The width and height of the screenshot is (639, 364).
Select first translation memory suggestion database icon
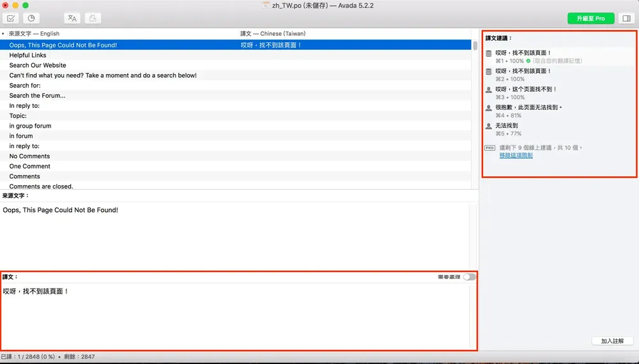(489, 54)
